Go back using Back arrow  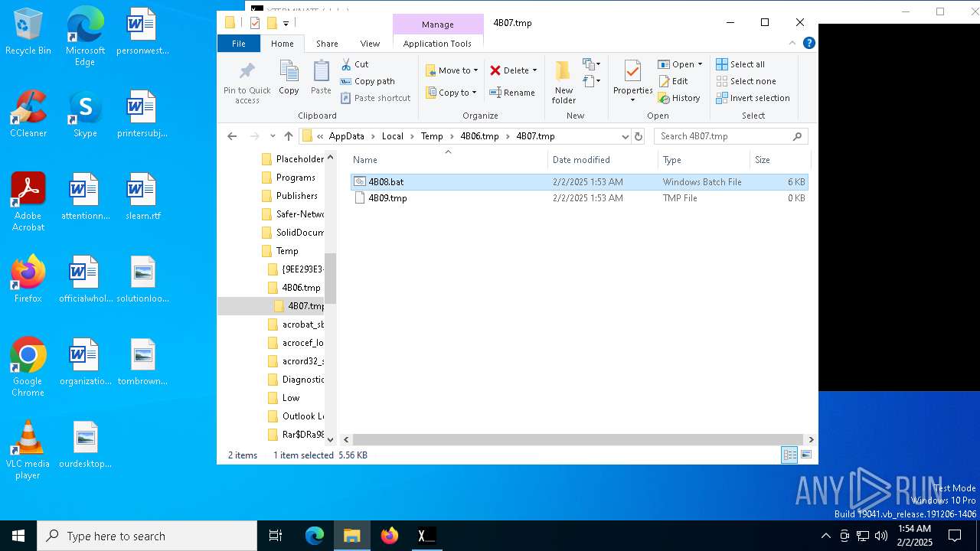[232, 136]
